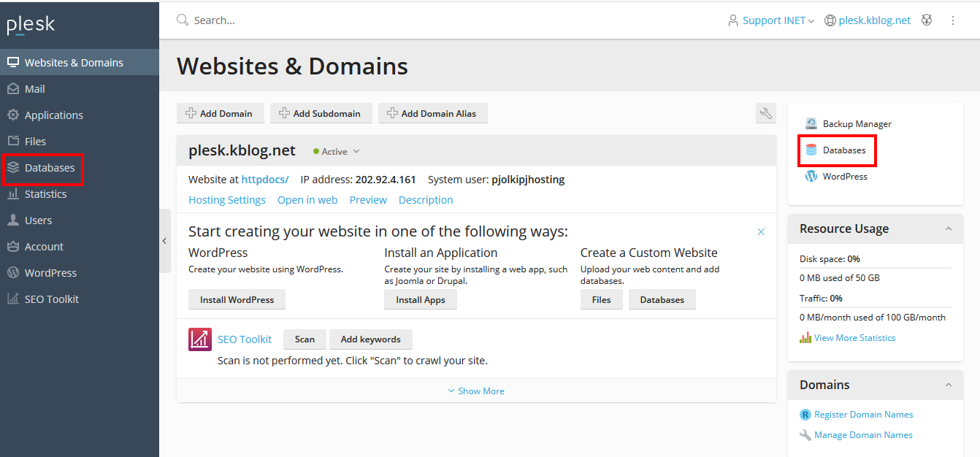Open the Backup Manager icon
The width and height of the screenshot is (980, 457).
click(x=811, y=124)
